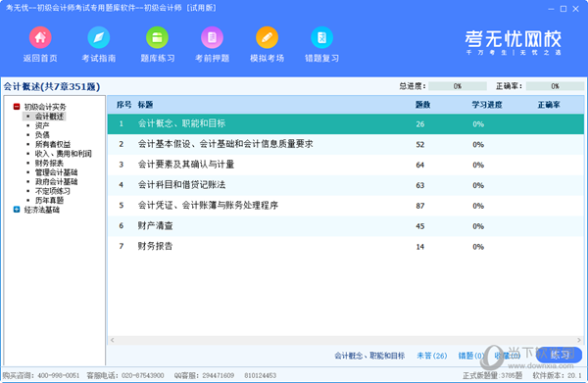
Task: Select row 财产清查
Action: [x=345, y=226]
